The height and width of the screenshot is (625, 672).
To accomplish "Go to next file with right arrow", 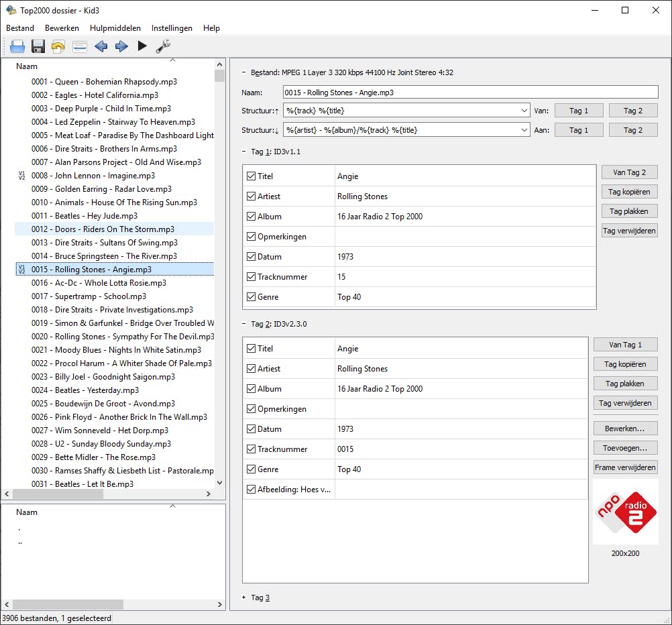I will click(x=121, y=46).
